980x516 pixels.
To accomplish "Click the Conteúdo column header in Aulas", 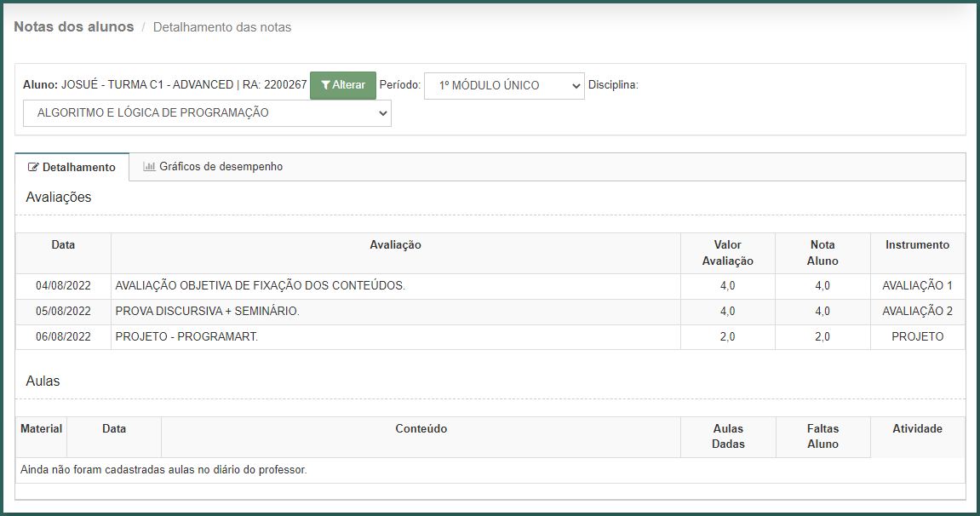I will point(421,429).
